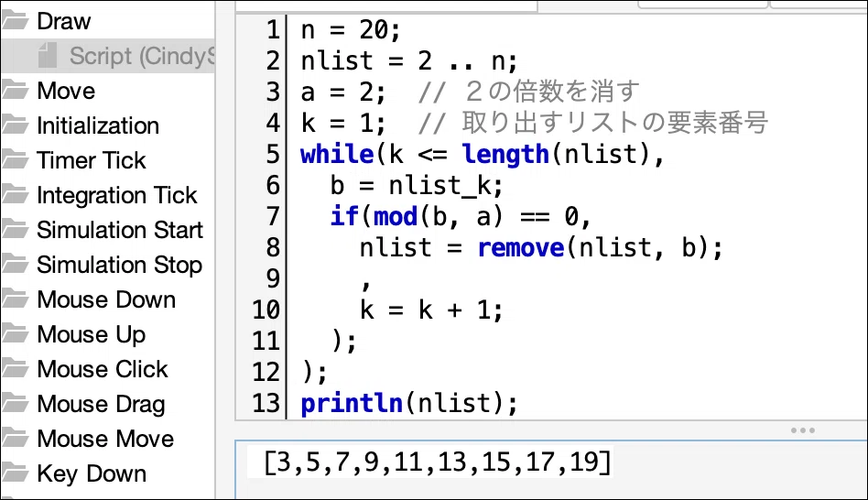This screenshot has width=868, height=500.
Task: Select the Integration Tick event label
Action: 117,195
